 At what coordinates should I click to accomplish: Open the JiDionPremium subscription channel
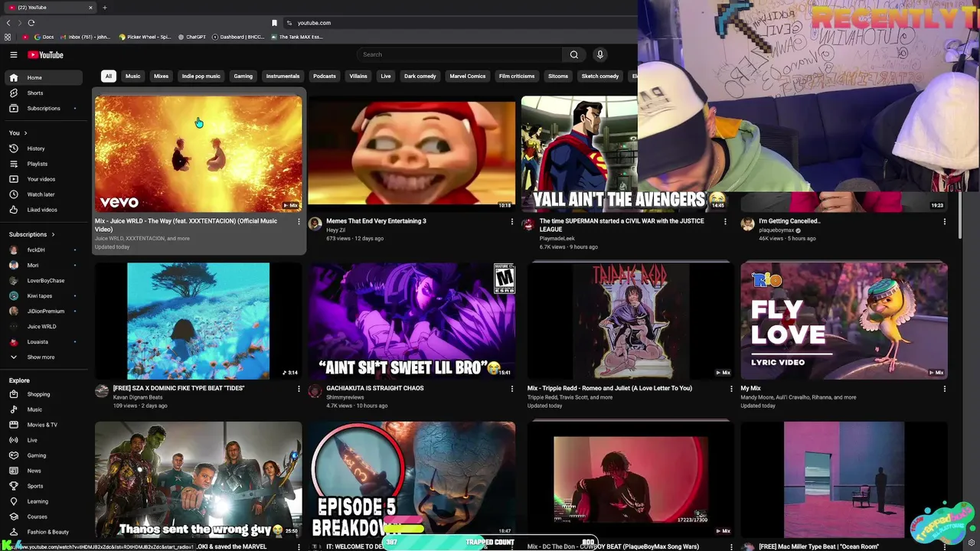click(44, 311)
